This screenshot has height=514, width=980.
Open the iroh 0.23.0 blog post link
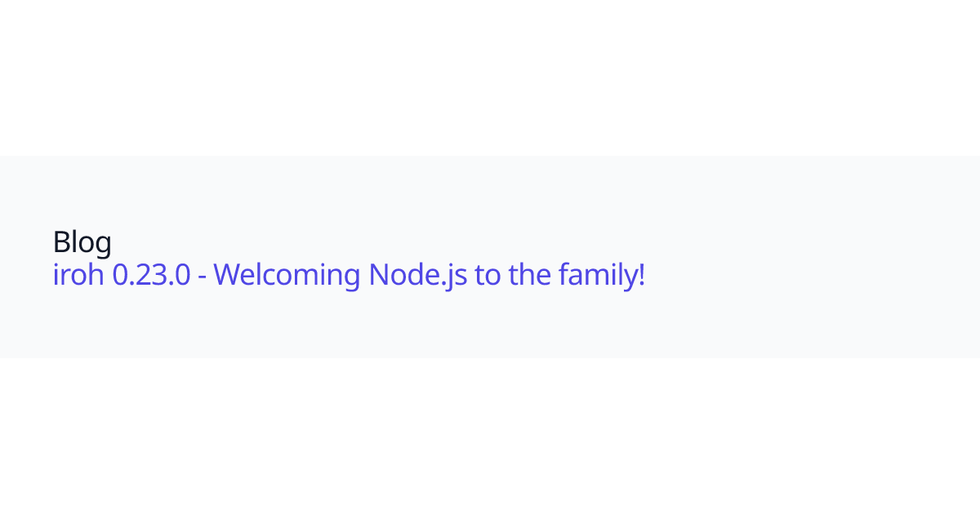(x=349, y=275)
